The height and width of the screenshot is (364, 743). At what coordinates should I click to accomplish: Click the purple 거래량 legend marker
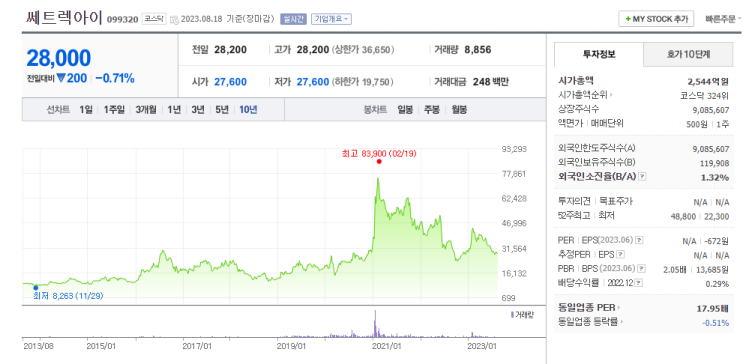(512, 315)
